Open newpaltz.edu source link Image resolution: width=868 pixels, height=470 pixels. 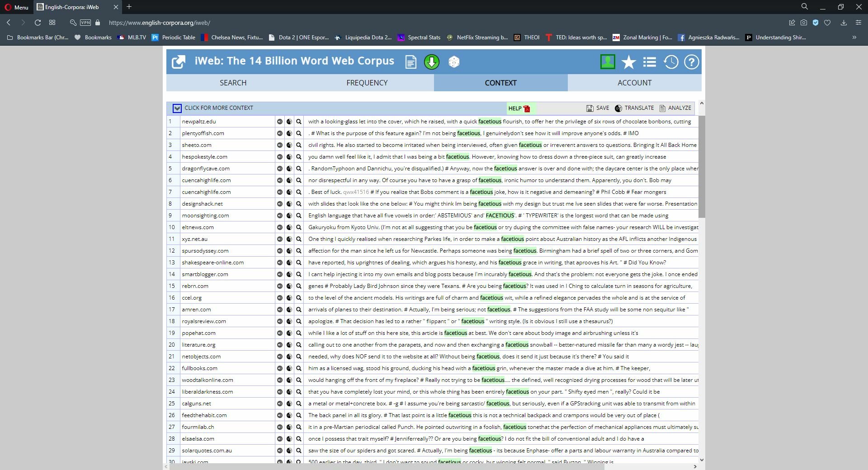click(199, 122)
